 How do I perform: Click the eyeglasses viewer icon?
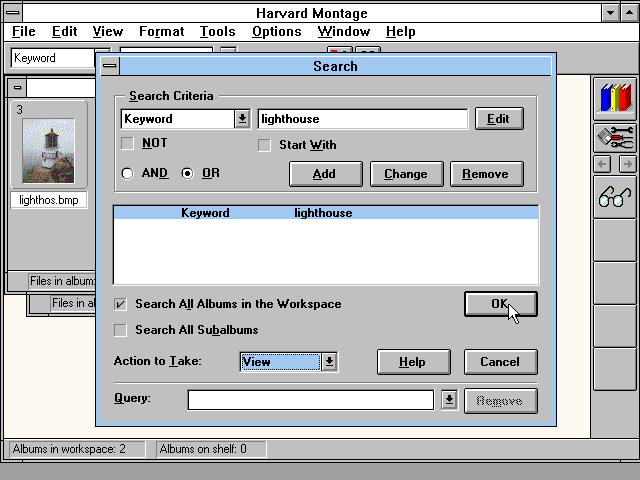[615, 197]
